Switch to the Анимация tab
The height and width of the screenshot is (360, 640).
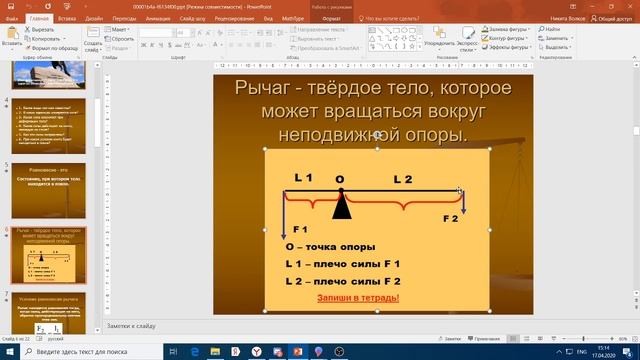[x=158, y=19]
